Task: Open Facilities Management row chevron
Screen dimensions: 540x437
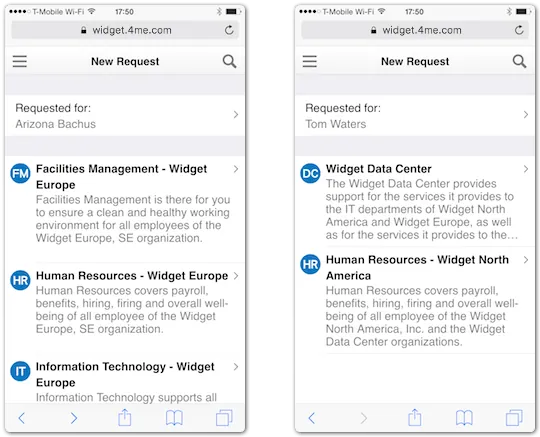Action: click(236, 169)
